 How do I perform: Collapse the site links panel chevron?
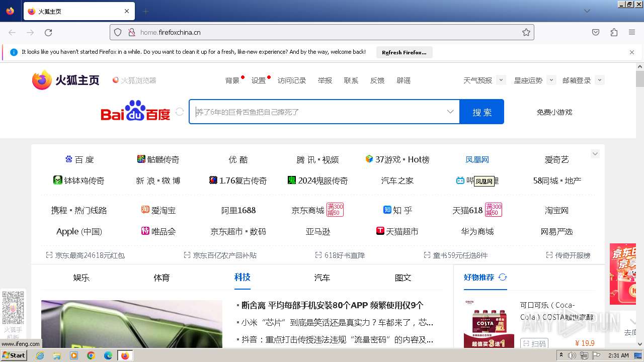pyautogui.click(x=595, y=154)
